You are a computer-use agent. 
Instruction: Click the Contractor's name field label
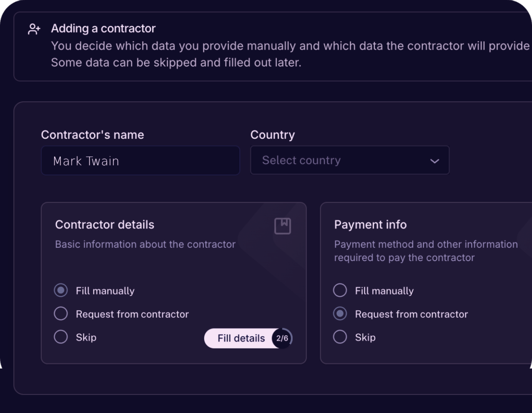point(92,135)
